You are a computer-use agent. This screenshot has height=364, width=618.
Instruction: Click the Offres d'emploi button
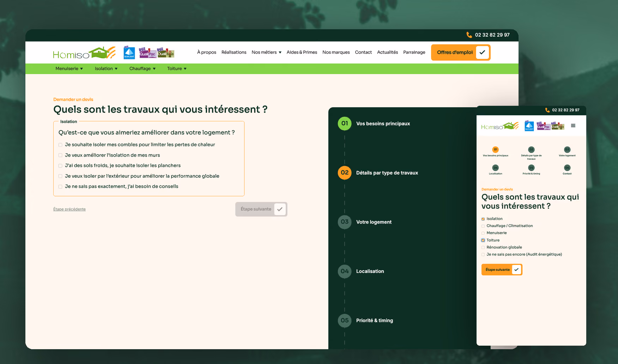461,53
